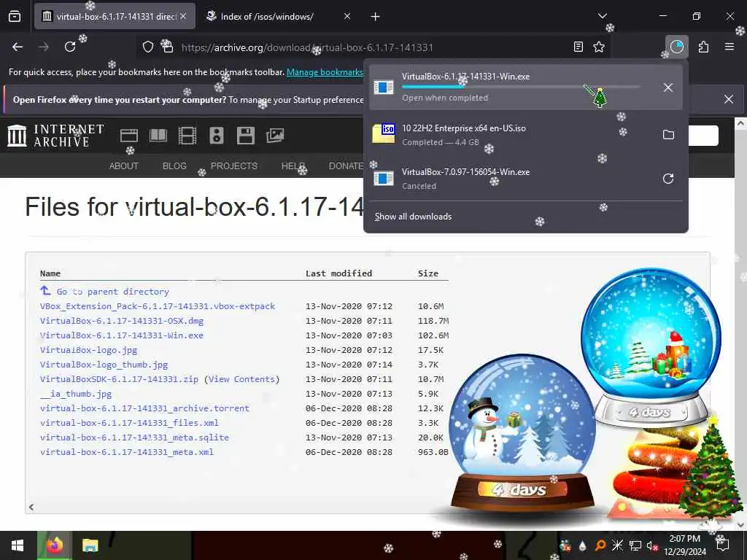747x560 pixels.
Task: Click taskbar clock showing 2:07 PM
Action: click(x=684, y=545)
